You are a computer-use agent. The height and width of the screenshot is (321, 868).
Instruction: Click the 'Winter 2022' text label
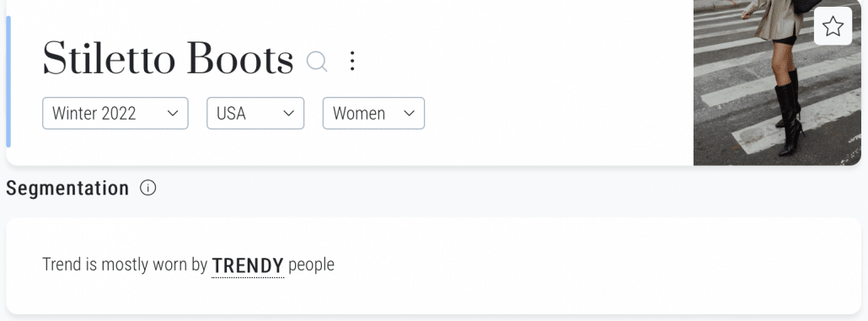[x=94, y=114]
